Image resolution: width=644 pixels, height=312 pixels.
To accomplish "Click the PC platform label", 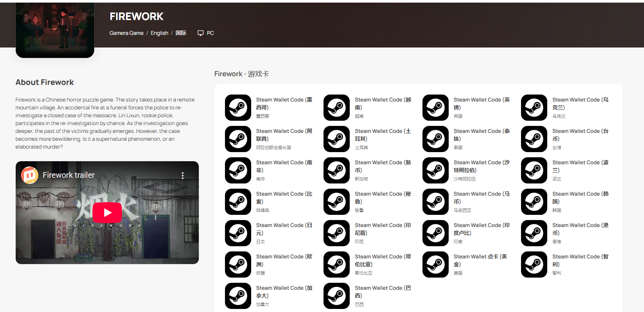I will [x=210, y=33].
